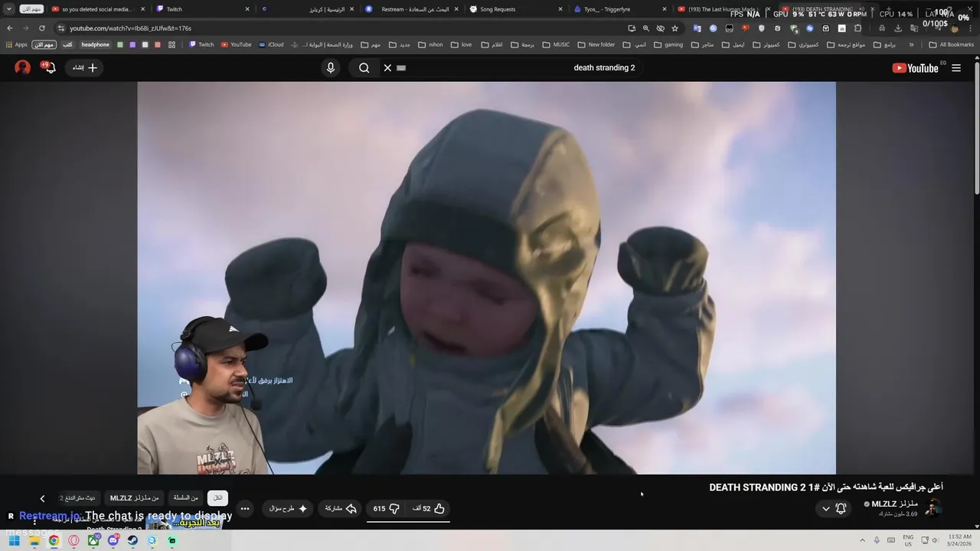The height and width of the screenshot is (551, 980).
Task: Start voice search with the microphone icon
Action: pyautogui.click(x=331, y=68)
